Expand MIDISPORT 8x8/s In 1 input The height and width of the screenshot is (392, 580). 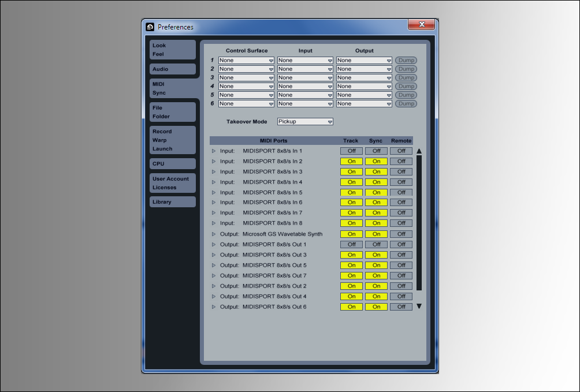tap(214, 151)
